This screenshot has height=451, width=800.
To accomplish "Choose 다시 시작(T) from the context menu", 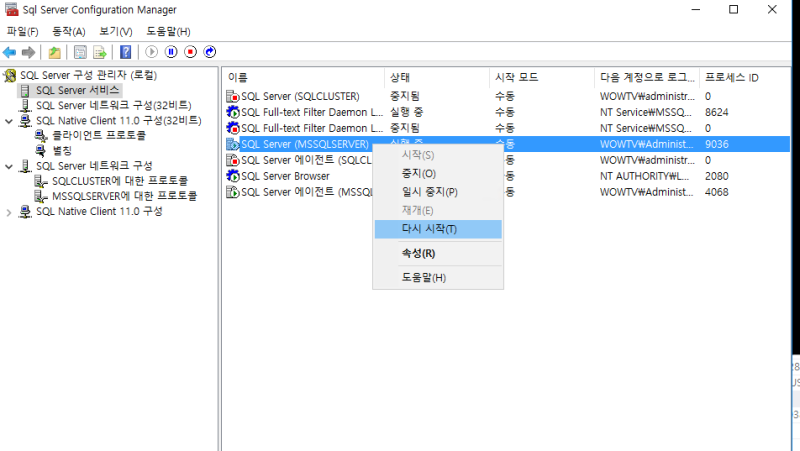I will 438,229.
